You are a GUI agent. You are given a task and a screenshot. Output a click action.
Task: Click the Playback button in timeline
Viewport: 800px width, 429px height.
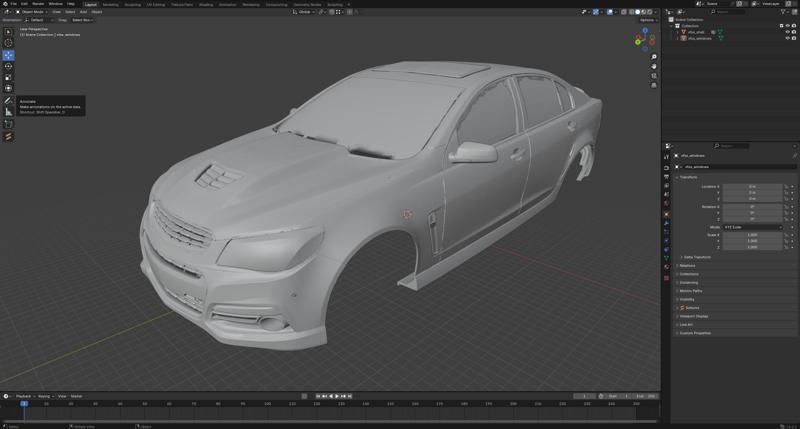24,396
